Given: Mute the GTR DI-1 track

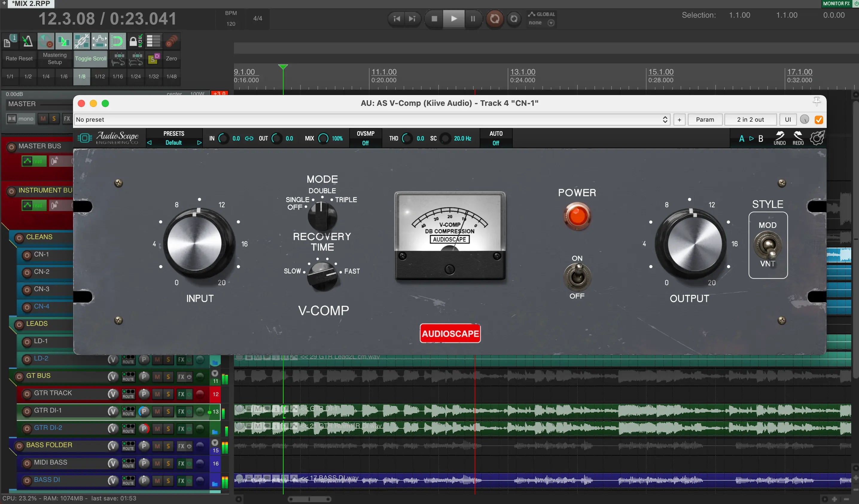Looking at the screenshot, I should [157, 412].
